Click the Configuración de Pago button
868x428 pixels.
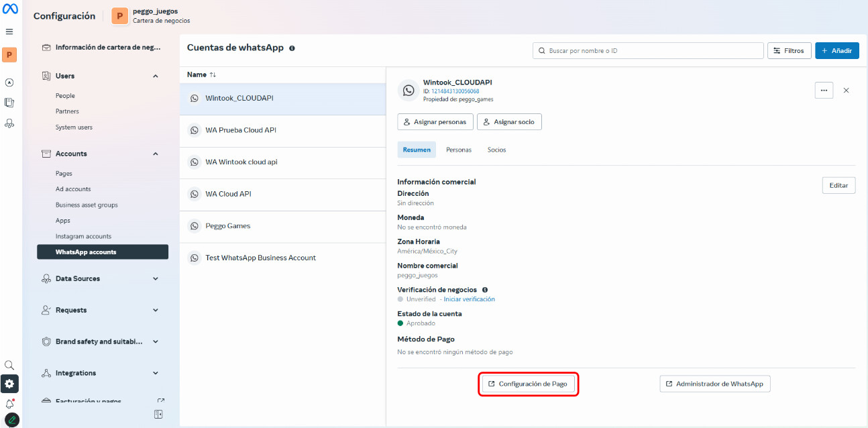click(528, 384)
